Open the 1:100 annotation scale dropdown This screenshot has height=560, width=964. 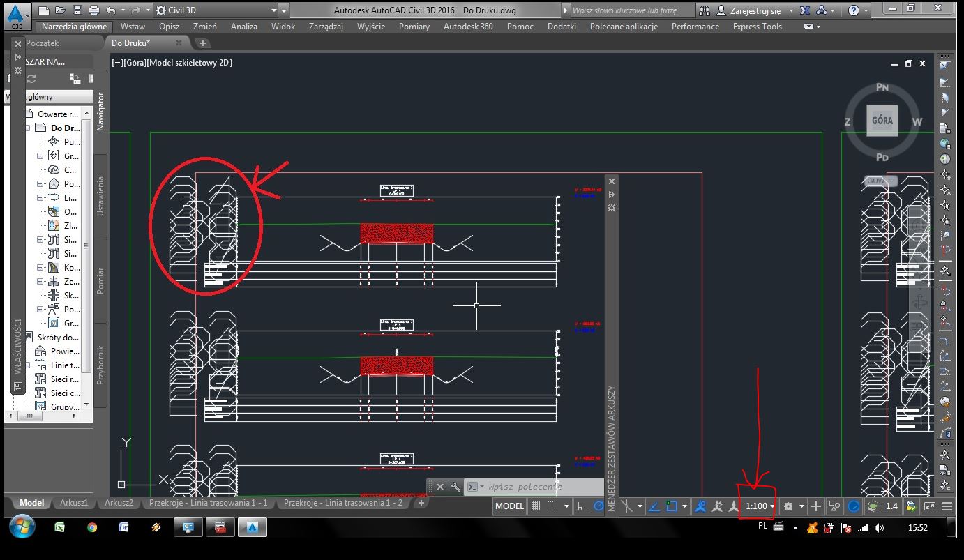[757, 506]
